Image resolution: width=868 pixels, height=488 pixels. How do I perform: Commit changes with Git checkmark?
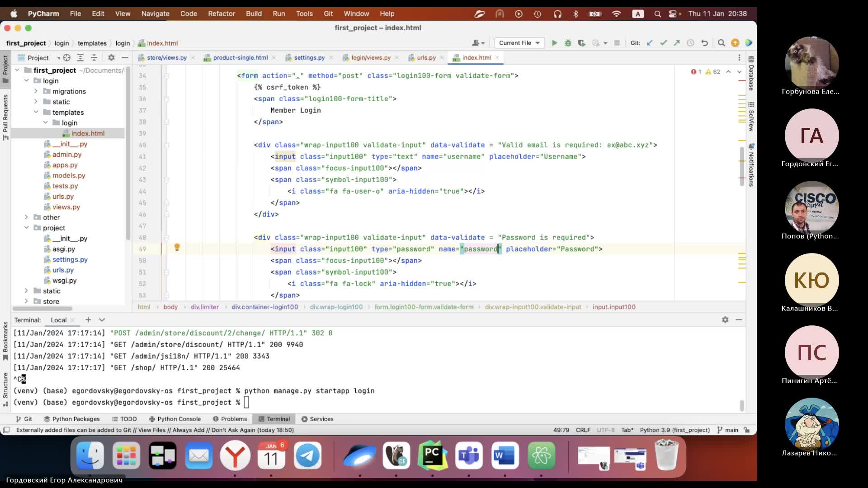[663, 43]
